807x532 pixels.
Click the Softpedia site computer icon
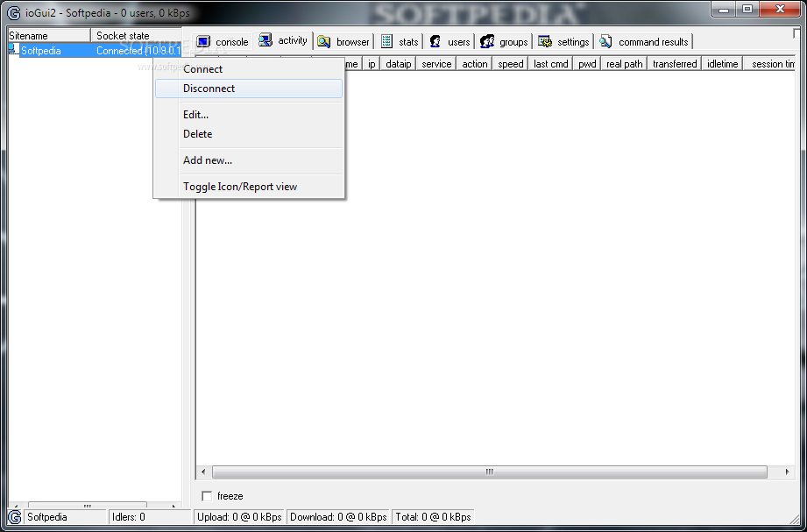(14, 50)
